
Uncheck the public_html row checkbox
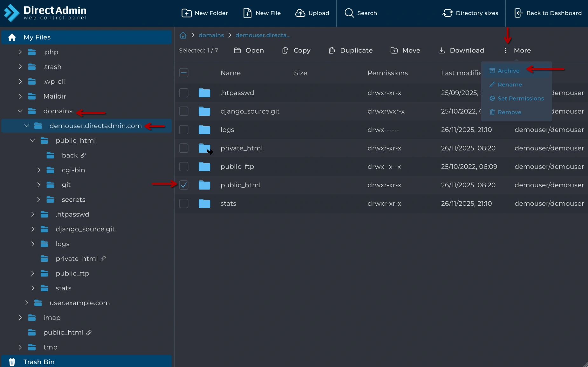pyautogui.click(x=184, y=185)
